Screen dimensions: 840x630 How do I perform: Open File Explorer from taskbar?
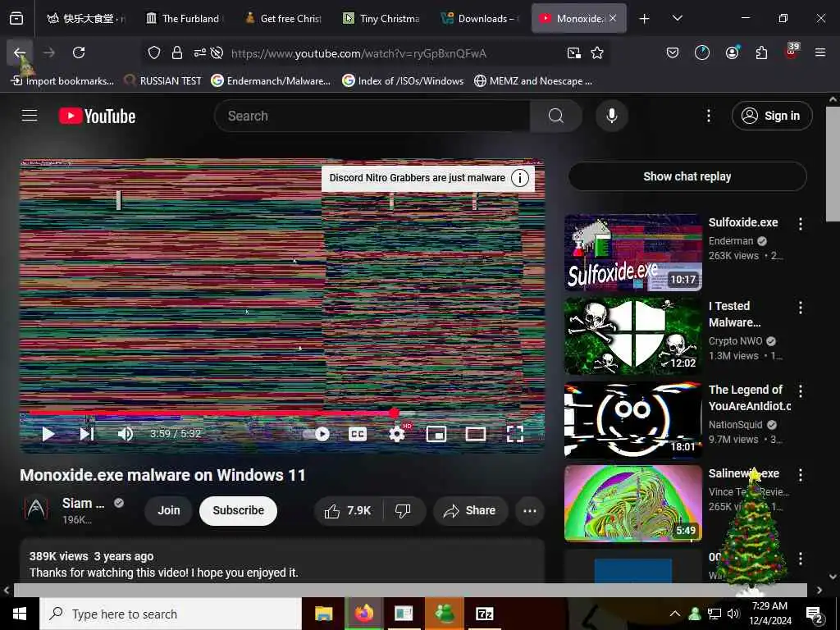click(323, 614)
